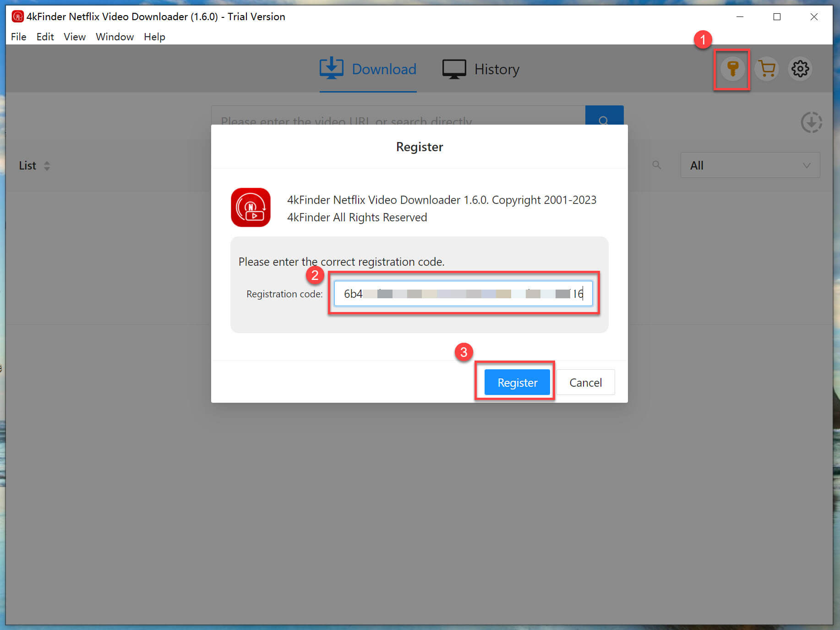Open the View menu
840x630 pixels.
point(74,37)
